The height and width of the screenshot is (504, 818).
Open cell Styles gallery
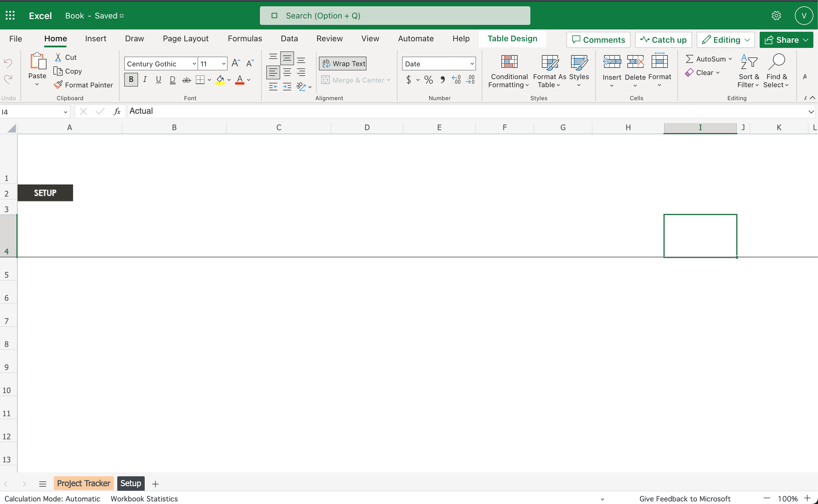pyautogui.click(x=579, y=71)
